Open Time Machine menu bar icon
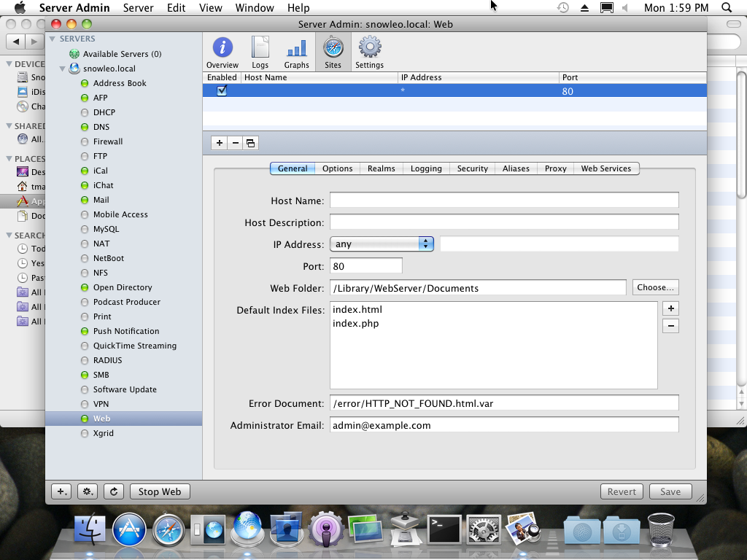 [x=563, y=7]
